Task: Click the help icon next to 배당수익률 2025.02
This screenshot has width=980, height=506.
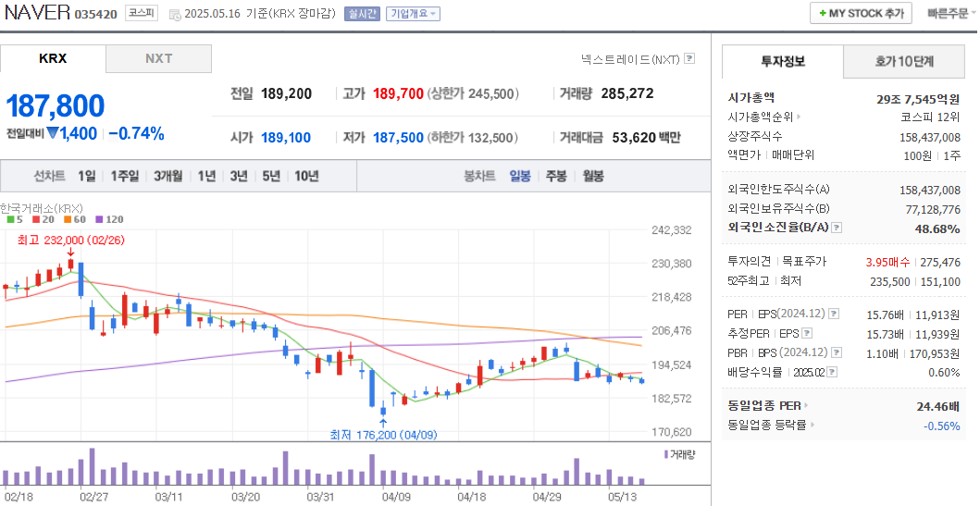Action: (x=832, y=372)
